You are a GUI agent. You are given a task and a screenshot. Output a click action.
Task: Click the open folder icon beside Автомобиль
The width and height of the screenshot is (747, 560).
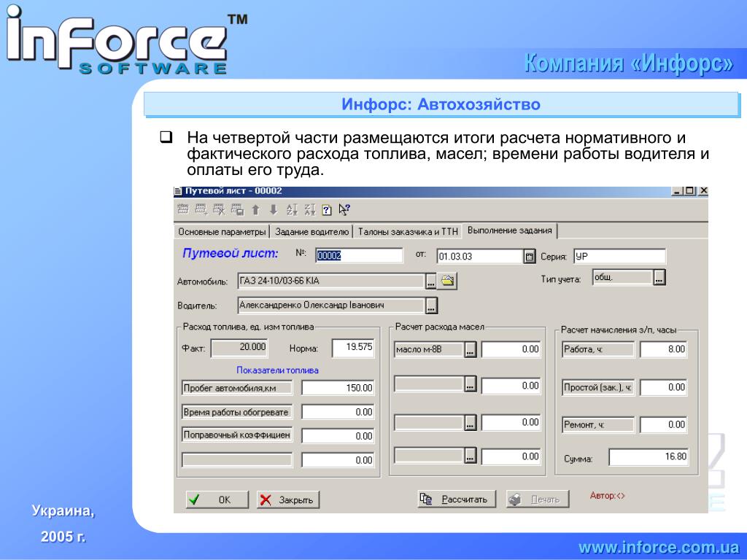pyautogui.click(x=447, y=281)
